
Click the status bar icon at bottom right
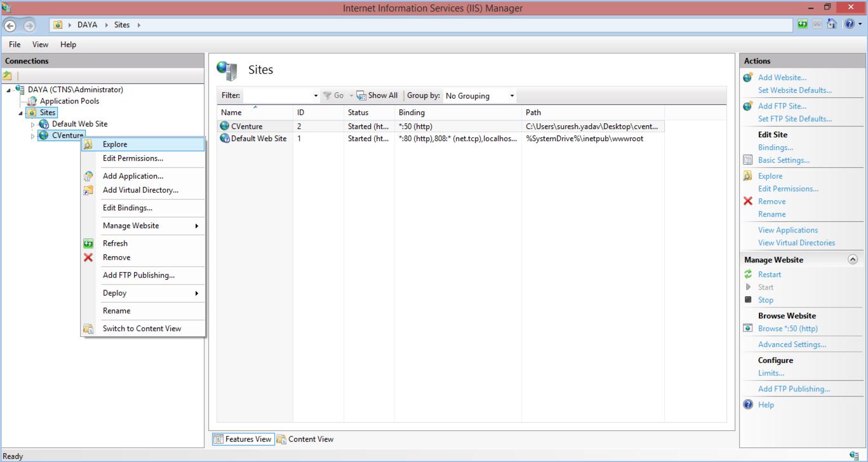(854, 456)
